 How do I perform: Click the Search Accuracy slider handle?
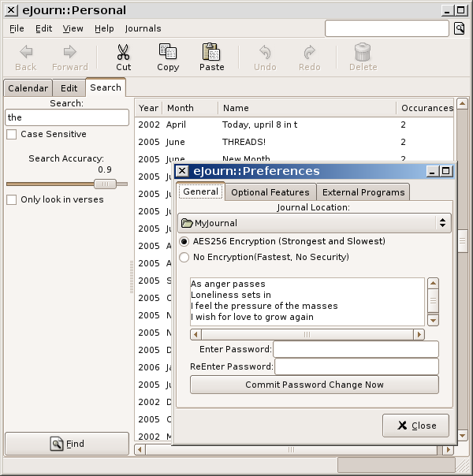click(x=105, y=184)
